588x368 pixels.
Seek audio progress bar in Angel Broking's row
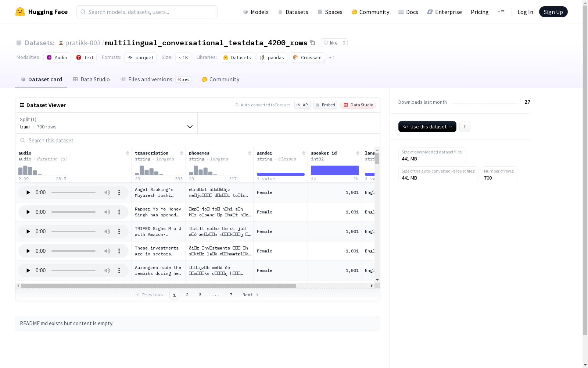click(x=73, y=192)
